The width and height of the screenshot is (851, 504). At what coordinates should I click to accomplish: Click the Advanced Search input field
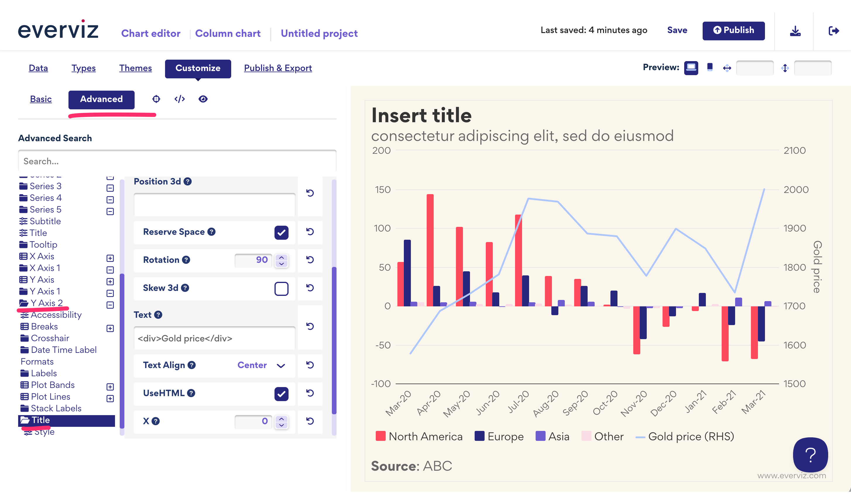pos(177,161)
